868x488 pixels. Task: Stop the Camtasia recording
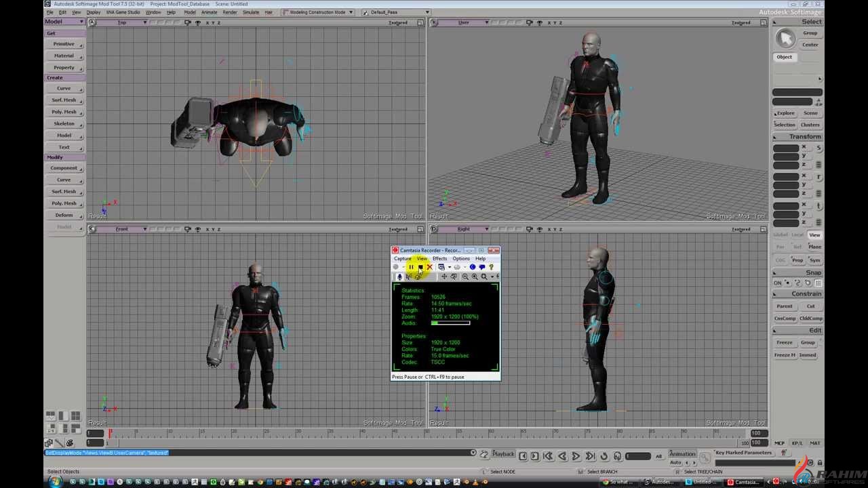420,267
